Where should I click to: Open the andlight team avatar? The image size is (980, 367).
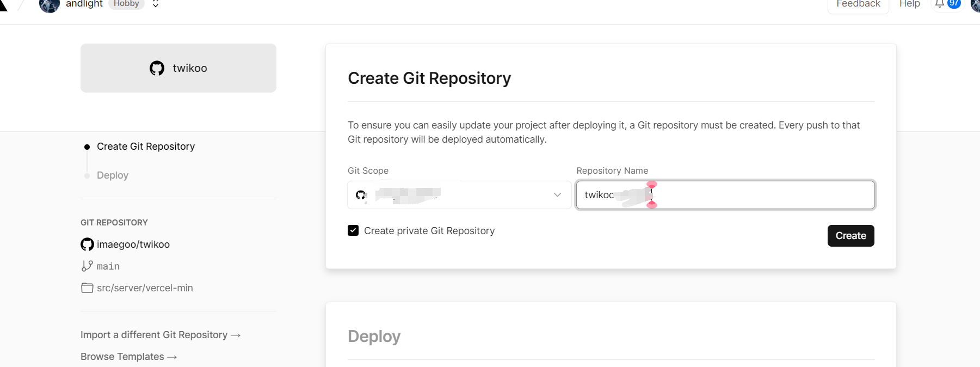(x=50, y=5)
